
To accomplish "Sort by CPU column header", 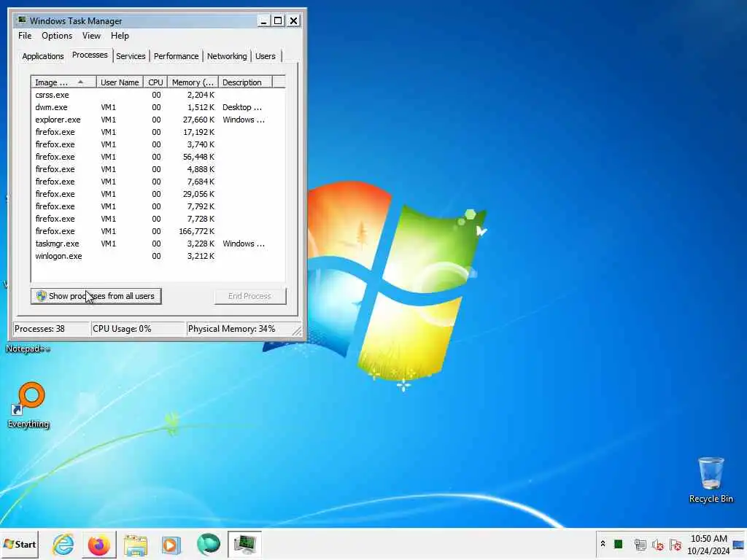I will (x=155, y=82).
